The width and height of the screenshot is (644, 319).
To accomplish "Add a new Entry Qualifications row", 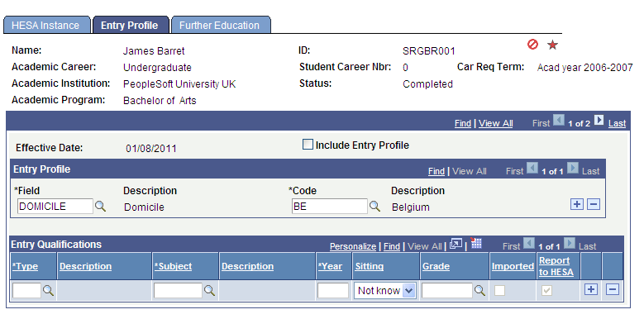I will (590, 289).
